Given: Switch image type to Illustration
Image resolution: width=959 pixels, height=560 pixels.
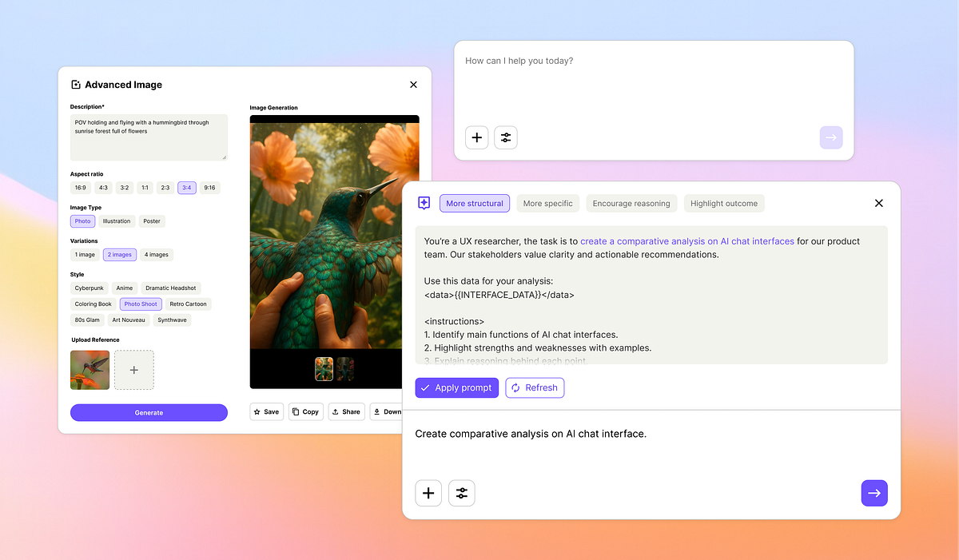Looking at the screenshot, I should (x=117, y=221).
